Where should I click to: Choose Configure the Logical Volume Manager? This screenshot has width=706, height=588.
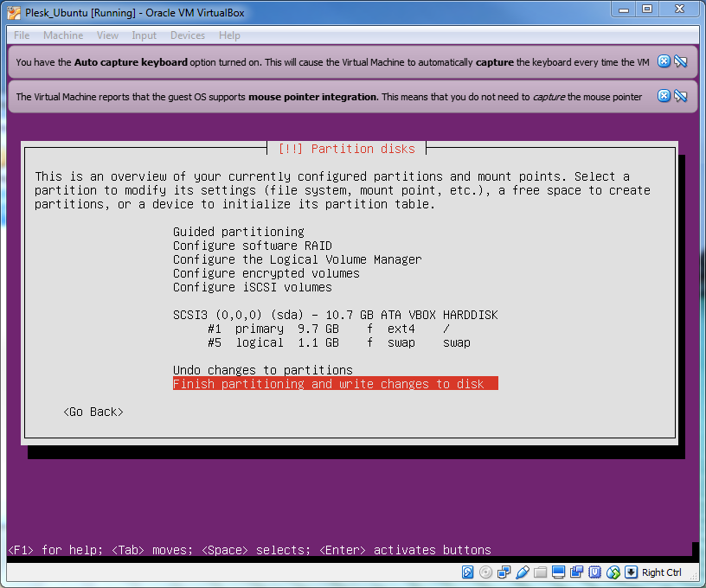[x=297, y=259]
